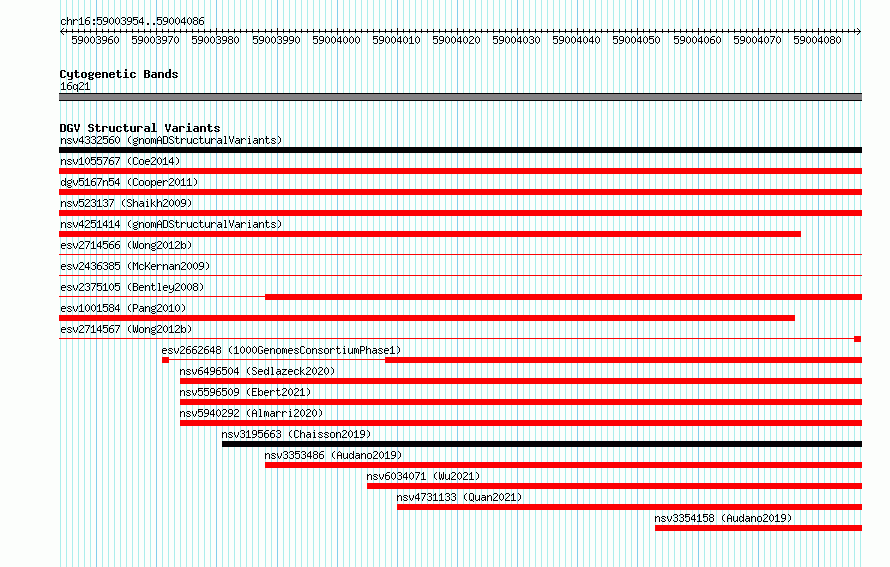Open esv2436385 (McKernan2009) variant label
The image size is (890, 567).
(x=135, y=266)
